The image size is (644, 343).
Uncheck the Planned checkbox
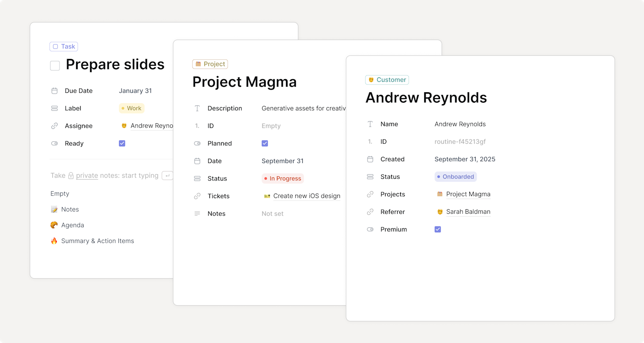pos(265,144)
